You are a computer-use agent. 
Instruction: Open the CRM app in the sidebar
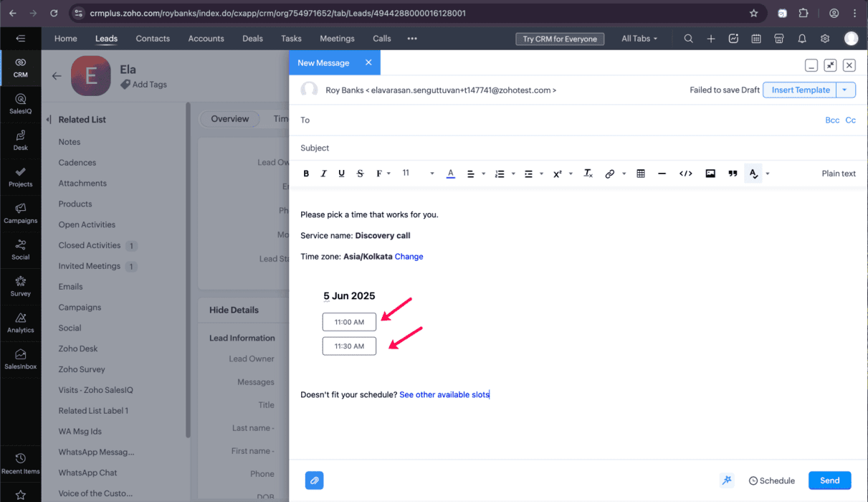pyautogui.click(x=20, y=68)
